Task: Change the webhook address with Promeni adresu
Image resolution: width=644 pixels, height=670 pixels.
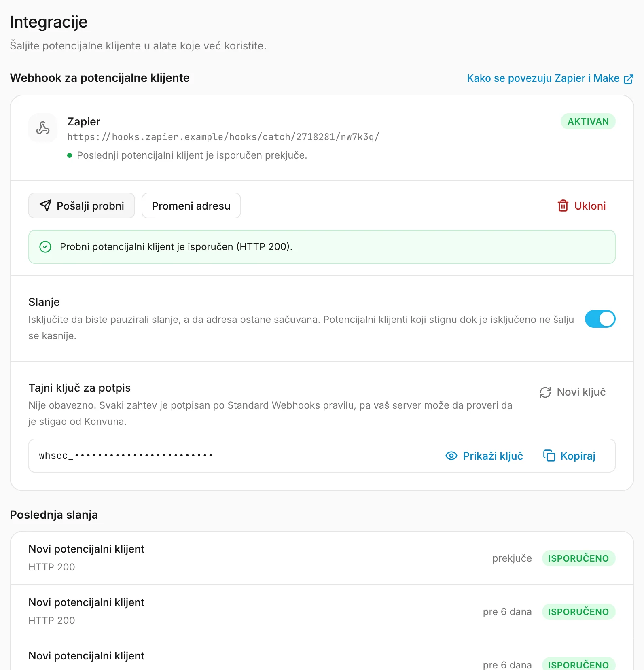Action: click(x=191, y=206)
